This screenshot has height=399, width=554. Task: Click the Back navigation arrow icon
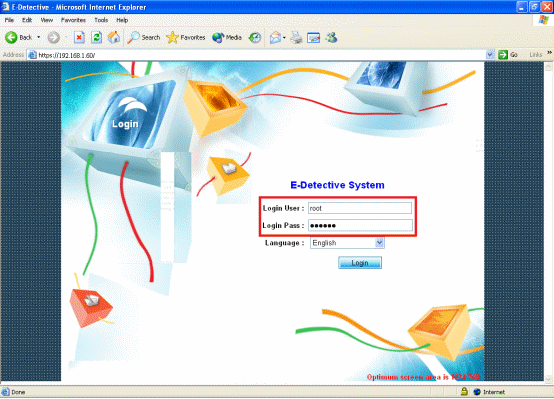point(11,37)
